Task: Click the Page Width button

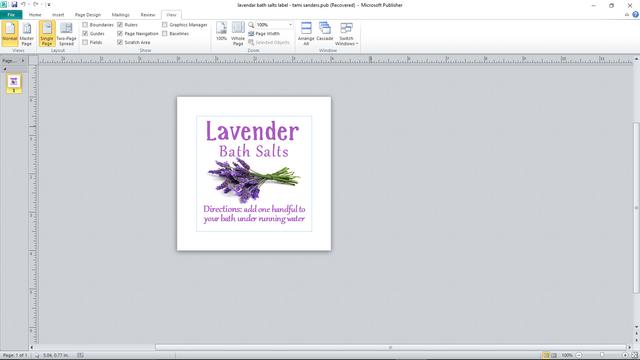Action: [x=264, y=33]
